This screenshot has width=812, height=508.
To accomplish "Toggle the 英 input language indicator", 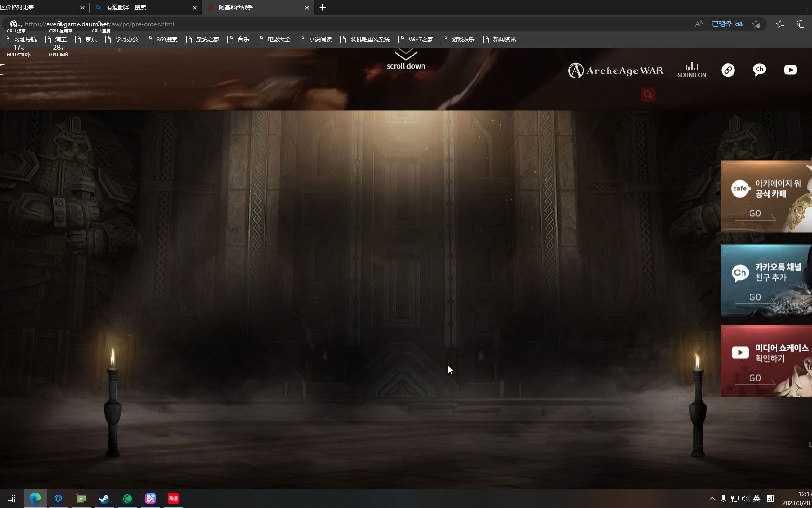I will point(757,499).
